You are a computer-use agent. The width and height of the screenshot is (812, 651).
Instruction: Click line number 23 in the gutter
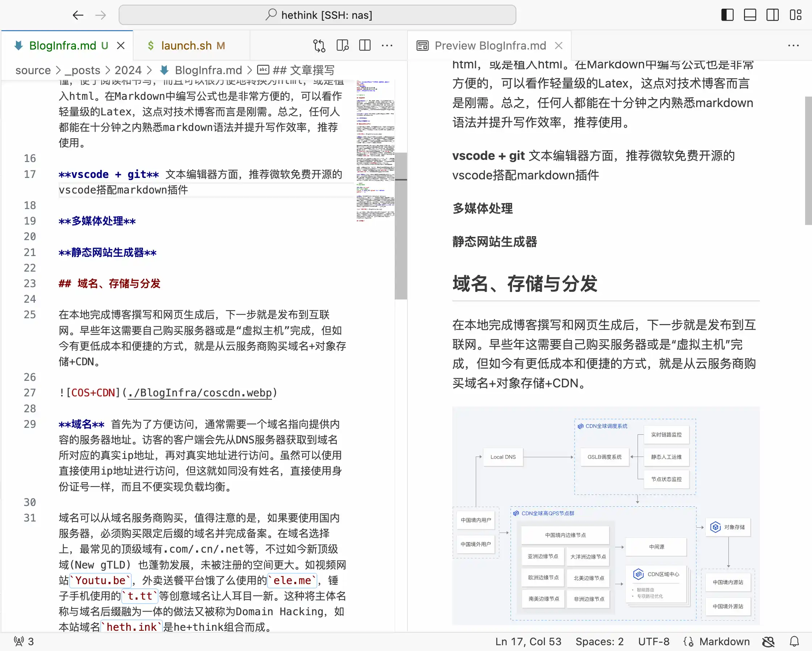30,284
